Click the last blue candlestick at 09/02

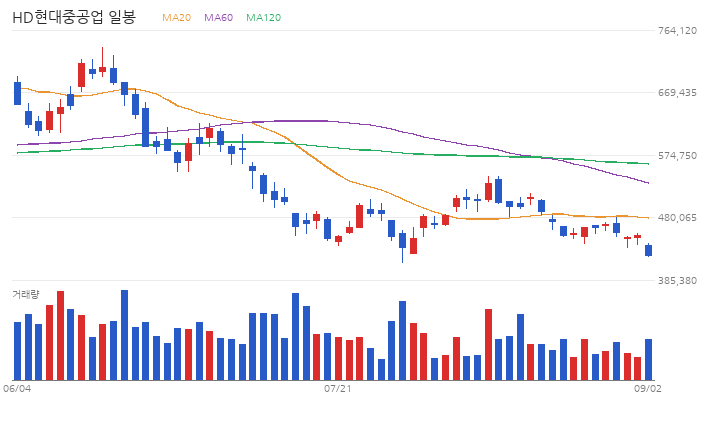coord(648,250)
